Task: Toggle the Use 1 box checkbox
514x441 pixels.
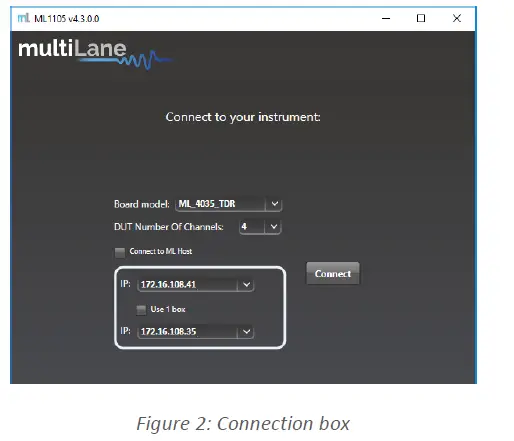Action: (141, 310)
